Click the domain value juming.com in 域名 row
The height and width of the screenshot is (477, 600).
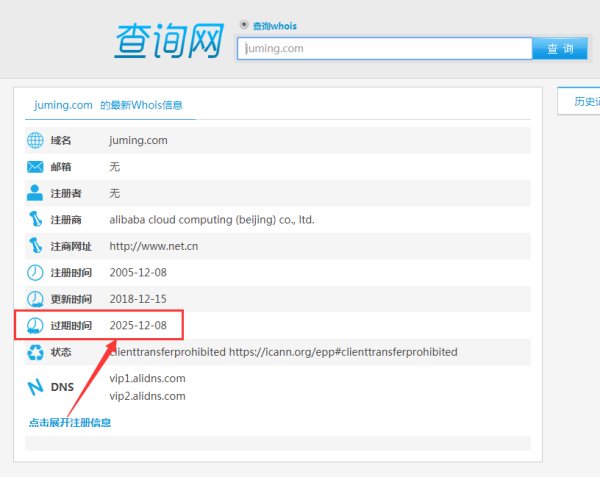139,140
